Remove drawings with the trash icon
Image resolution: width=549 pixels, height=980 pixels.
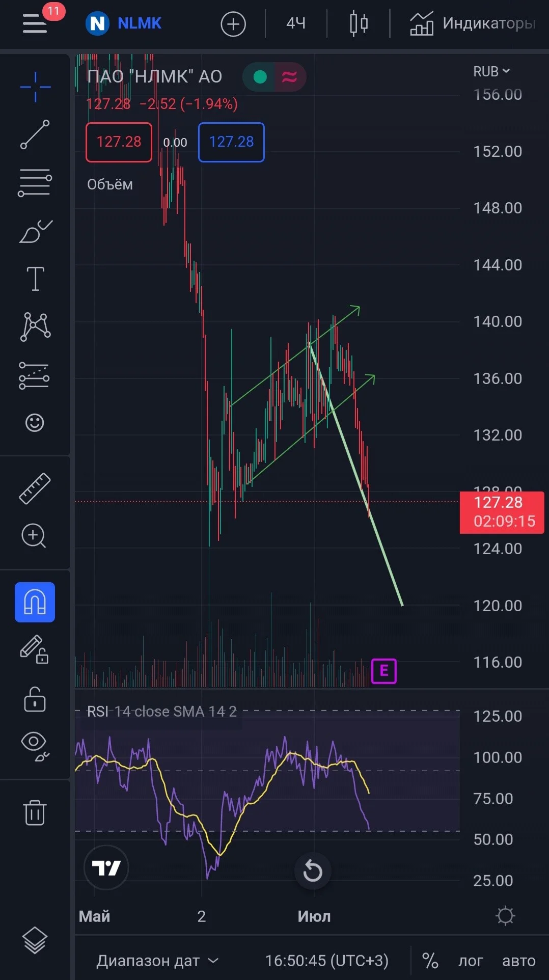(x=35, y=812)
